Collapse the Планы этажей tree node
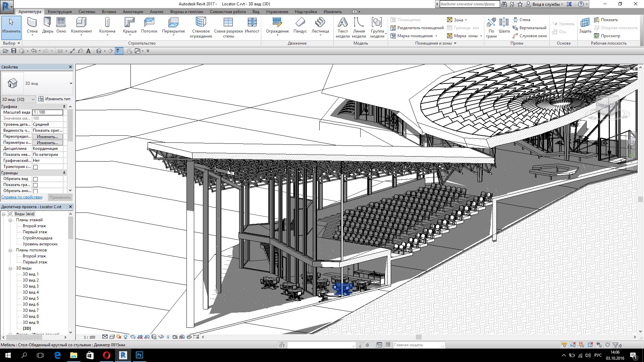Image resolution: width=644 pixels, height=362 pixels. [x=10, y=220]
